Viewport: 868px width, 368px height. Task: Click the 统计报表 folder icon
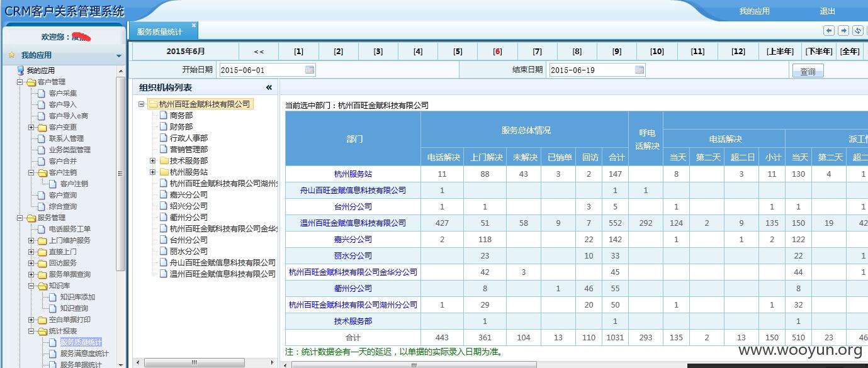tap(42, 331)
